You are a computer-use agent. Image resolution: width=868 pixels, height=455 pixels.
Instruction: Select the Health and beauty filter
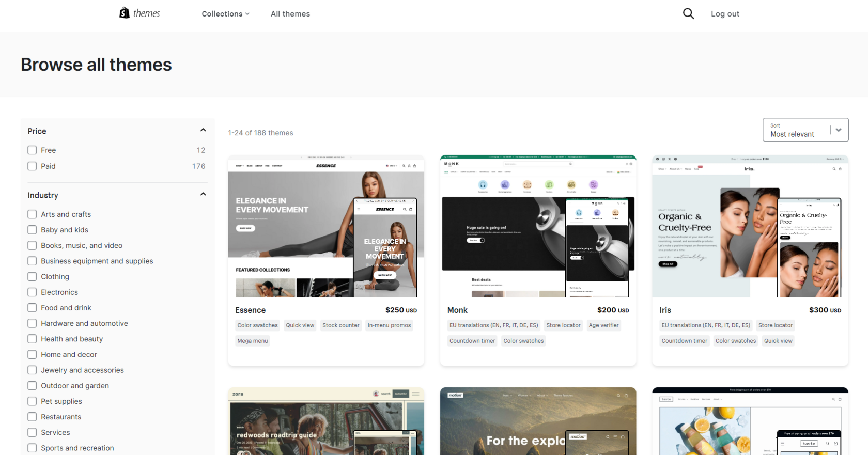(x=32, y=339)
